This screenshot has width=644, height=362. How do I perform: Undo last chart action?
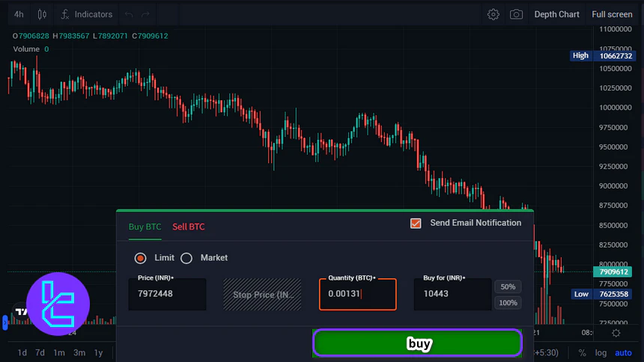129,15
